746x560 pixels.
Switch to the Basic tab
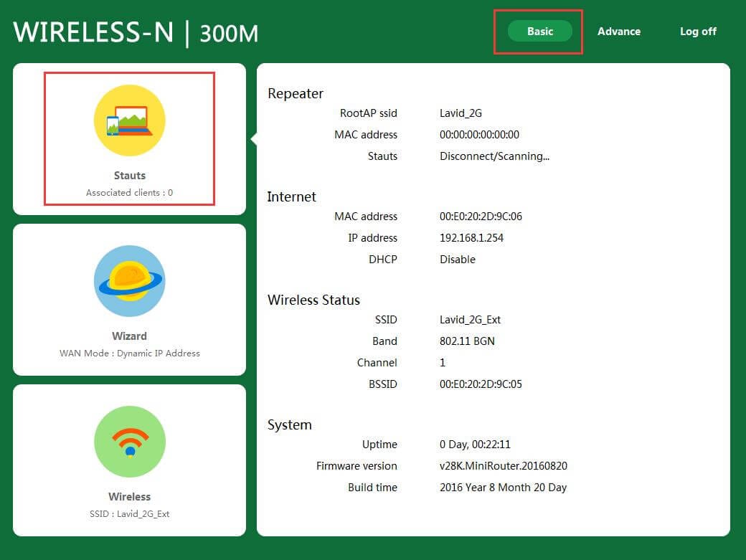coord(539,31)
